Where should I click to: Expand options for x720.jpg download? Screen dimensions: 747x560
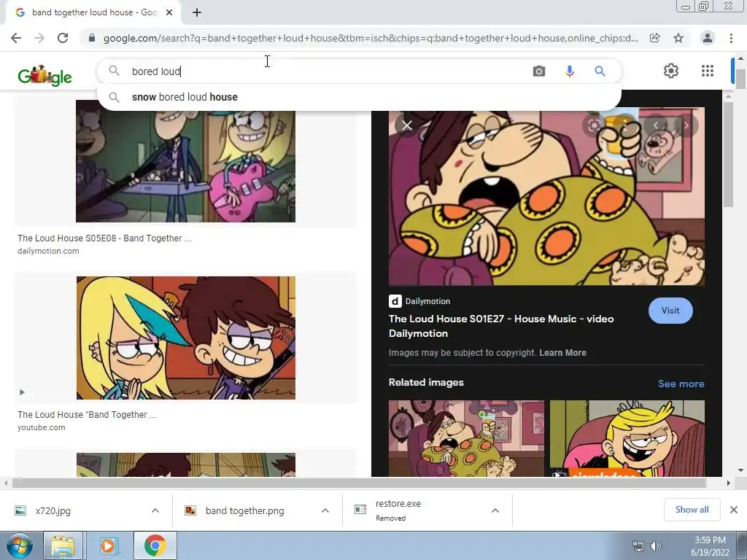click(x=155, y=510)
